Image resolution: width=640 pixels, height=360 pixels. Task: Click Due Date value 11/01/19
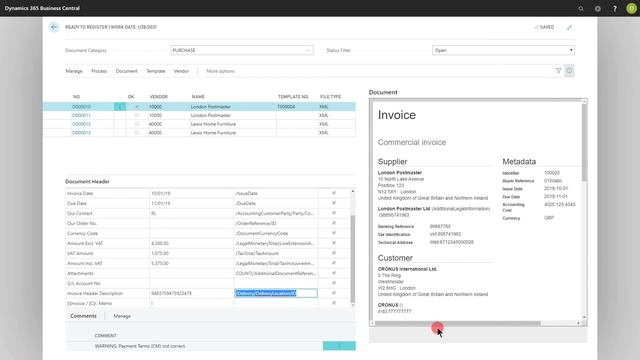click(x=191, y=203)
